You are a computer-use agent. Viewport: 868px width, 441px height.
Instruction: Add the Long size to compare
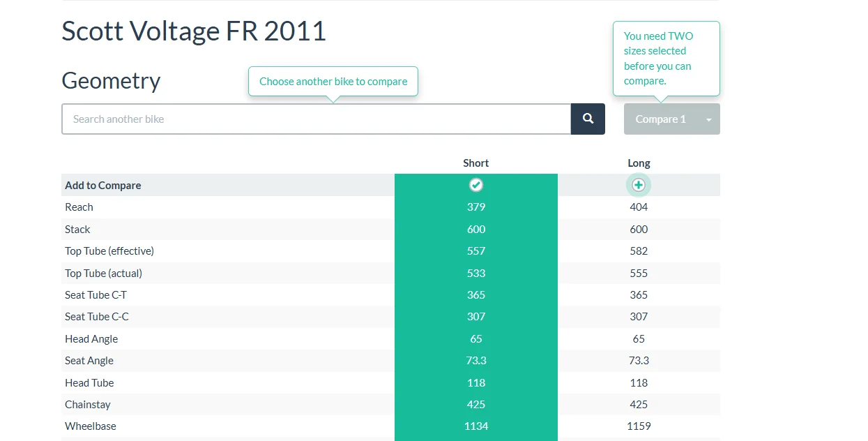pos(639,185)
